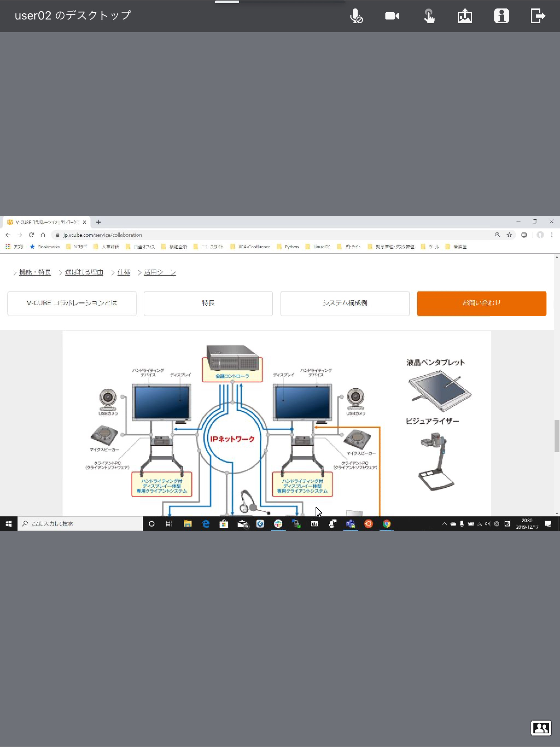The width and height of the screenshot is (560, 747).
Task: Toggle the video camera icon
Action: pos(392,16)
